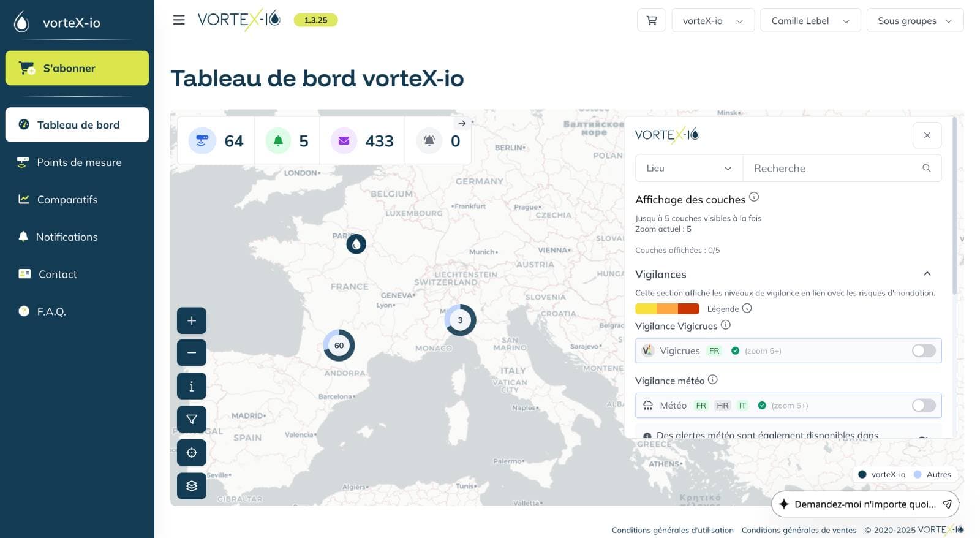Enable the Météo layer toggle

point(924,405)
